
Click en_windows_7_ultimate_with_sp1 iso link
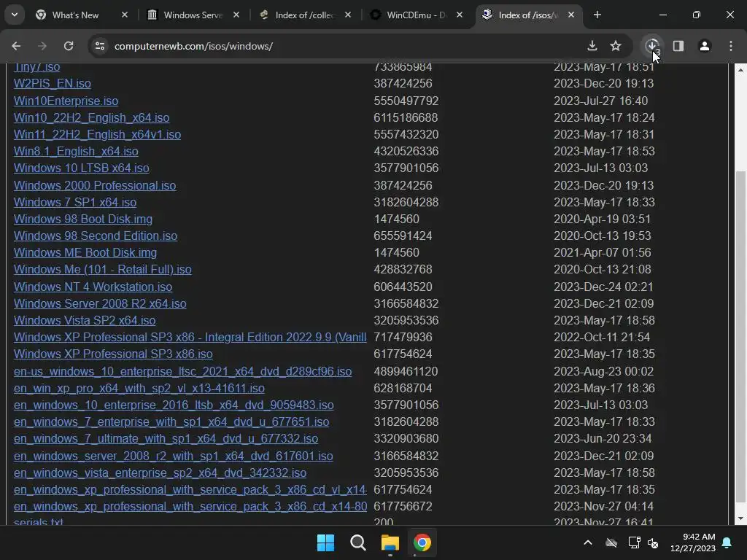coord(166,438)
